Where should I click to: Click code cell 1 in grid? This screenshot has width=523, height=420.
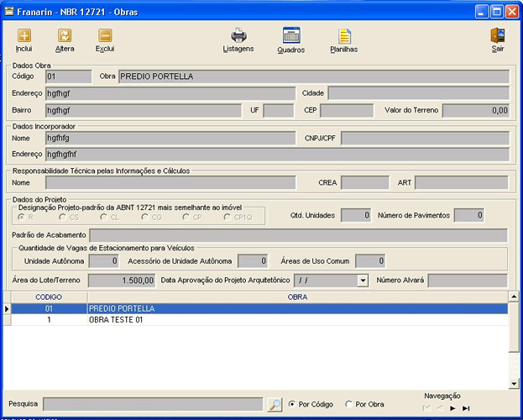tap(49, 320)
